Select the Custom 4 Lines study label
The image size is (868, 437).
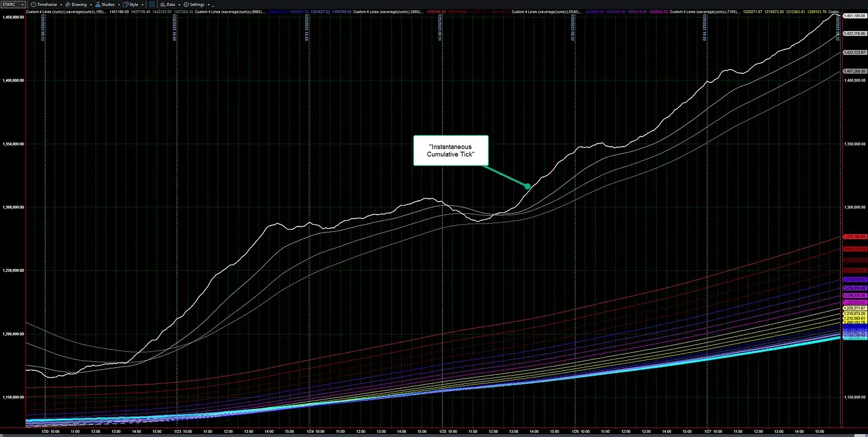coord(39,11)
